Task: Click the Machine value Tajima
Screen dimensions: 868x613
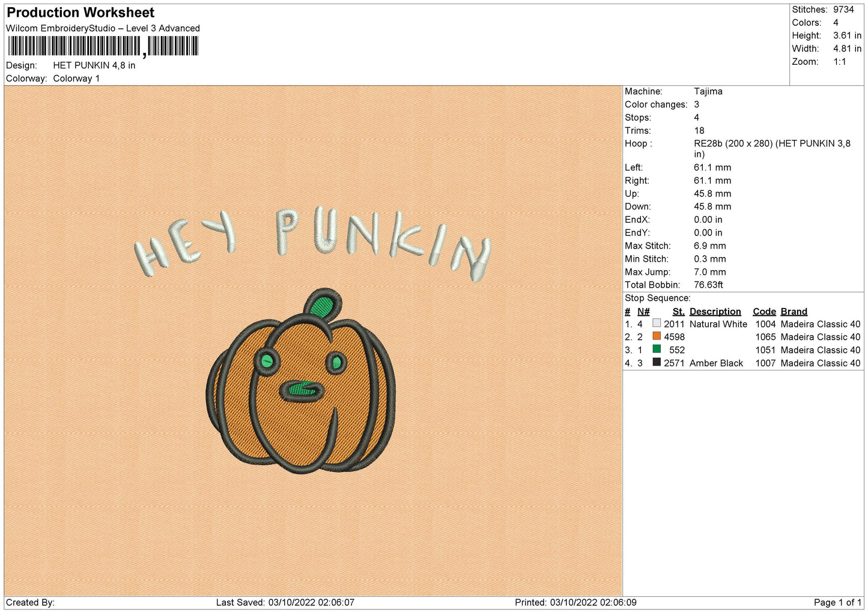Action: (x=708, y=91)
